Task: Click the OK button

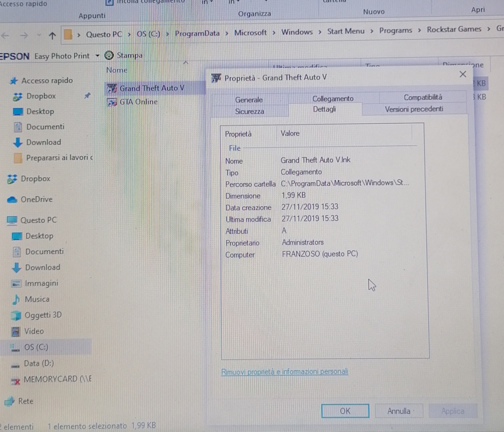Action: (x=345, y=411)
